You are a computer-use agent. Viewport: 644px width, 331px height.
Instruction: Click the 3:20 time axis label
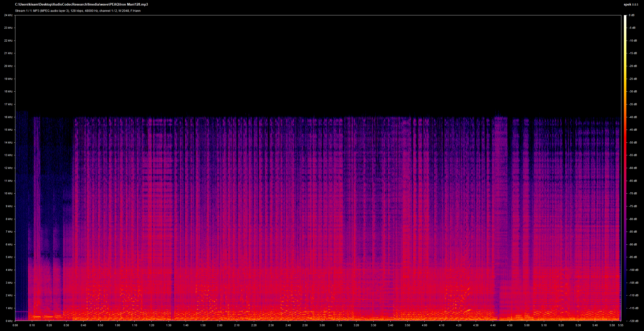(x=356, y=325)
